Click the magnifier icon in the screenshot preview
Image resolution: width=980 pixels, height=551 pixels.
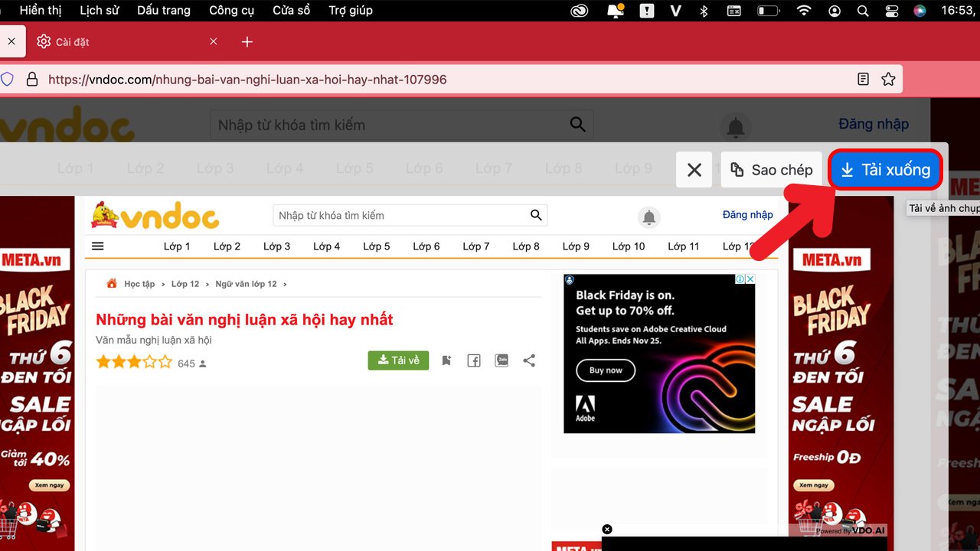point(536,215)
